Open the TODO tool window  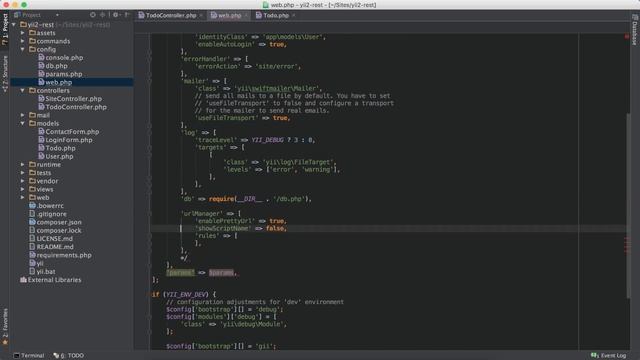(69, 356)
